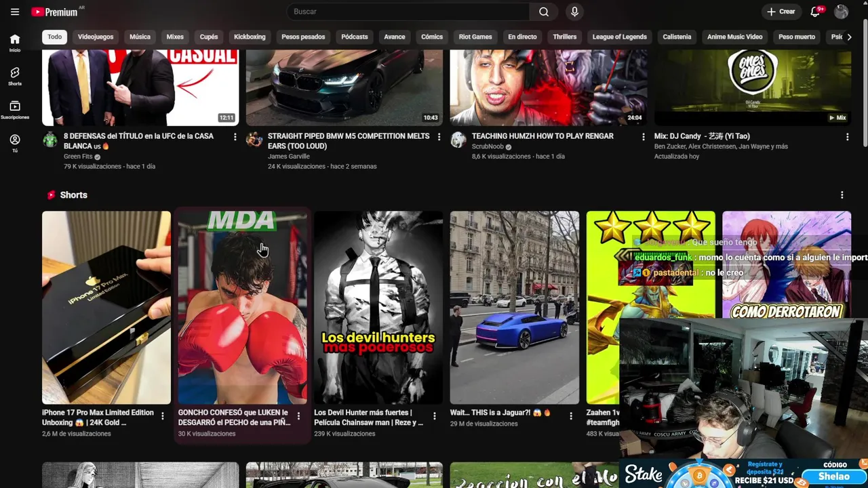This screenshot has height=488, width=868.
Task: Open options for iPhone 17 short
Action: click(x=163, y=416)
